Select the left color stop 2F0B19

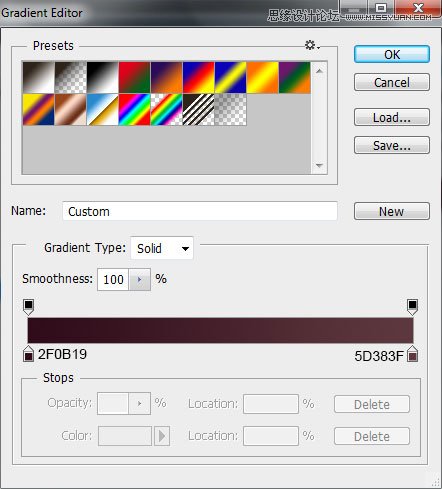pyautogui.click(x=29, y=354)
